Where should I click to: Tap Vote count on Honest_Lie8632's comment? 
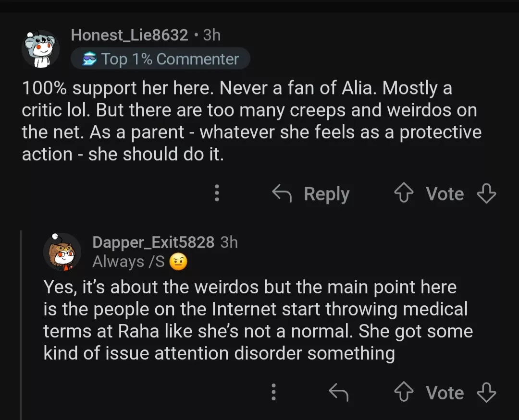(x=445, y=194)
